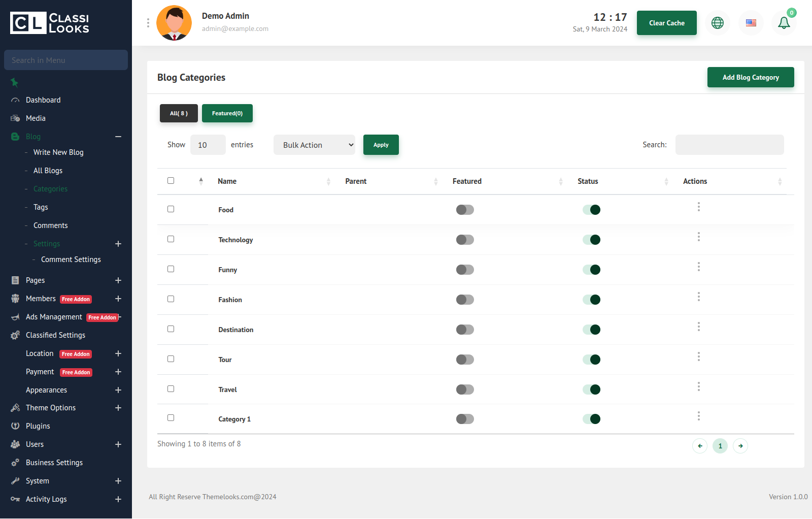Click the Demo Admin avatar
The width and height of the screenshot is (812, 519).
pos(174,23)
